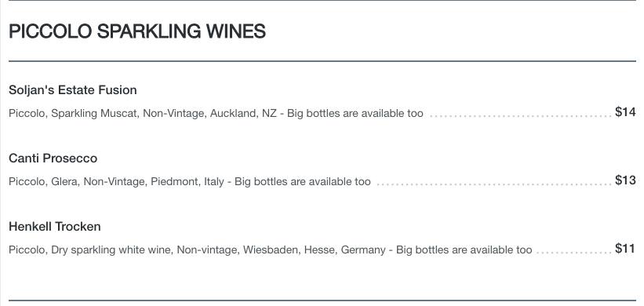Click the Glera Piedmont Italy description text

click(x=189, y=181)
